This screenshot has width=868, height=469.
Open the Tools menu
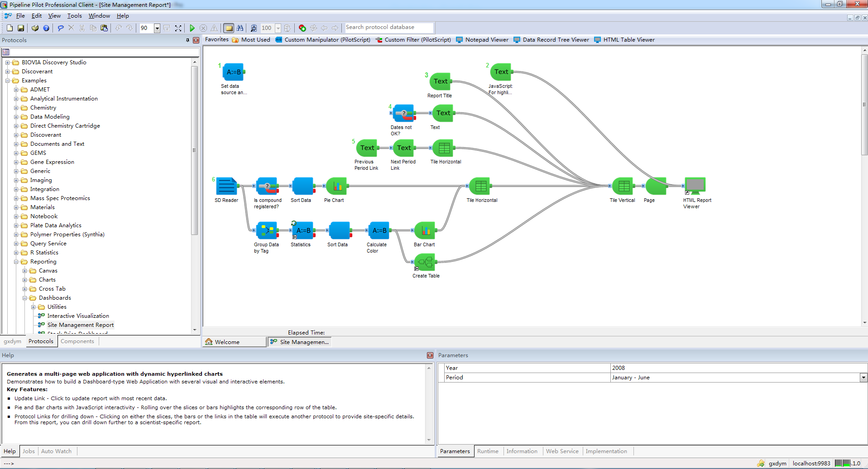pyautogui.click(x=75, y=16)
